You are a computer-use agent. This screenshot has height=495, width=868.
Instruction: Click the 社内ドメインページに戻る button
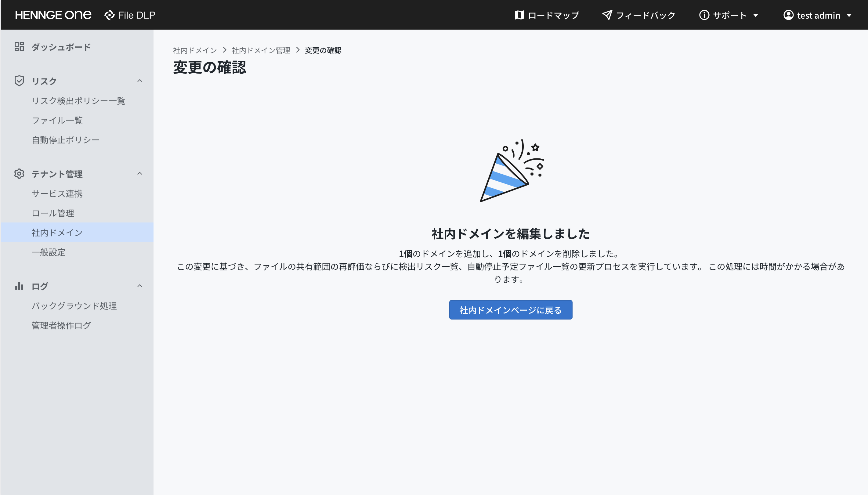(510, 309)
